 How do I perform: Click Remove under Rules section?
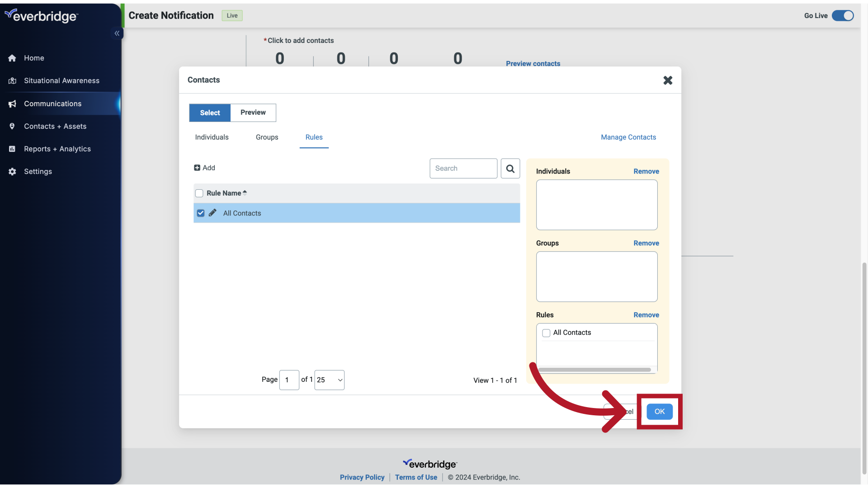click(x=646, y=315)
